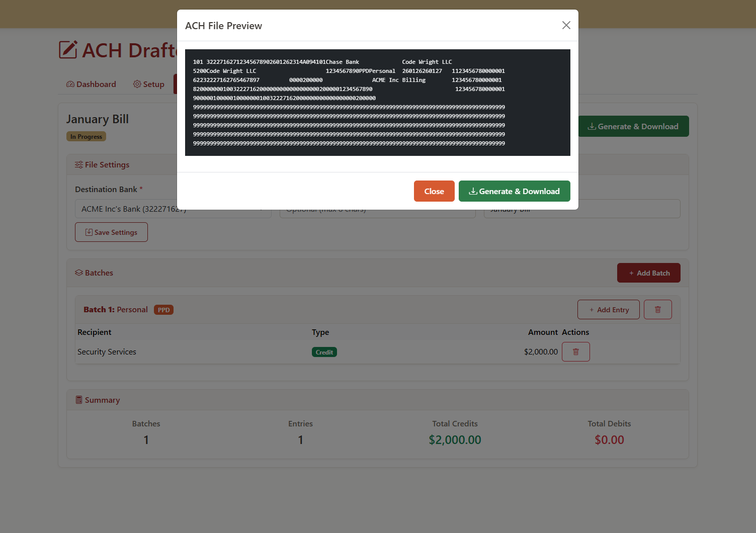Screen dimensions: 756x533
Task: Switch to the Setup tab
Action: click(148, 84)
